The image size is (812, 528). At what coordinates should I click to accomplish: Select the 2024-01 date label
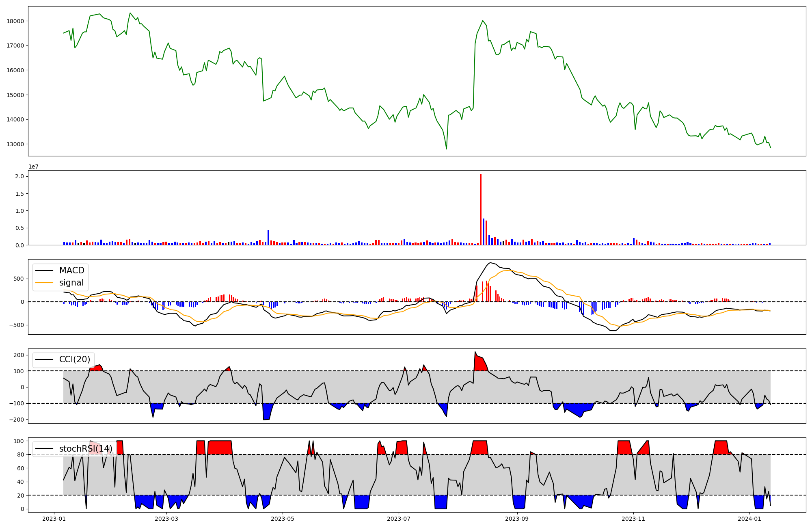(x=749, y=519)
